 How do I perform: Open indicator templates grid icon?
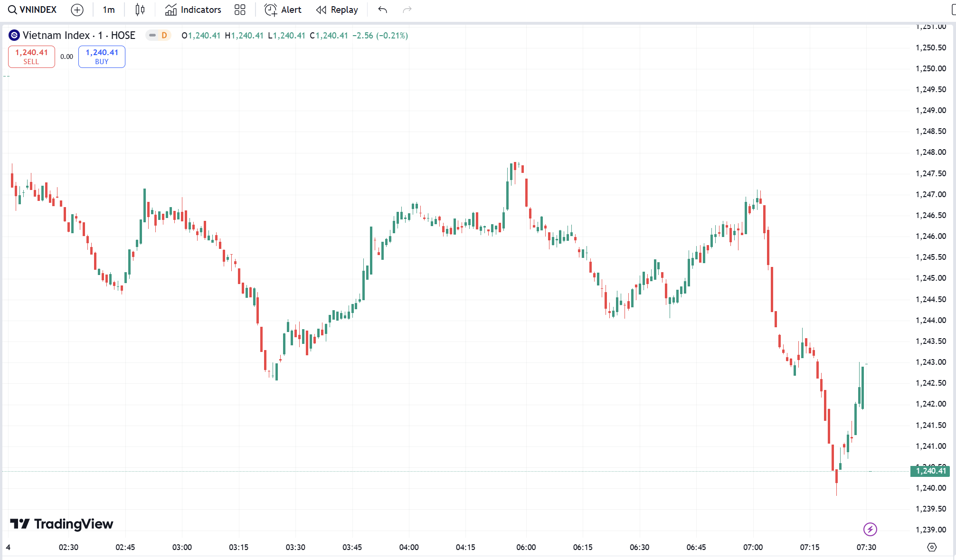[240, 9]
